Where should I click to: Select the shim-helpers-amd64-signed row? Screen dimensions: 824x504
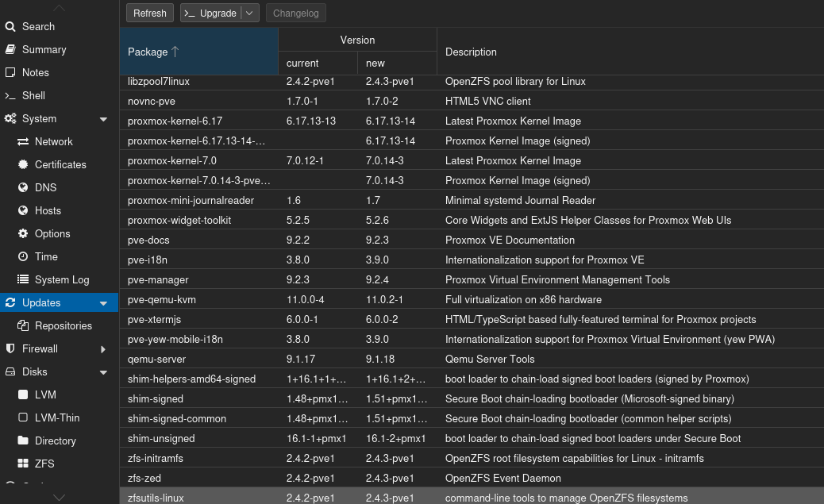[472, 379]
